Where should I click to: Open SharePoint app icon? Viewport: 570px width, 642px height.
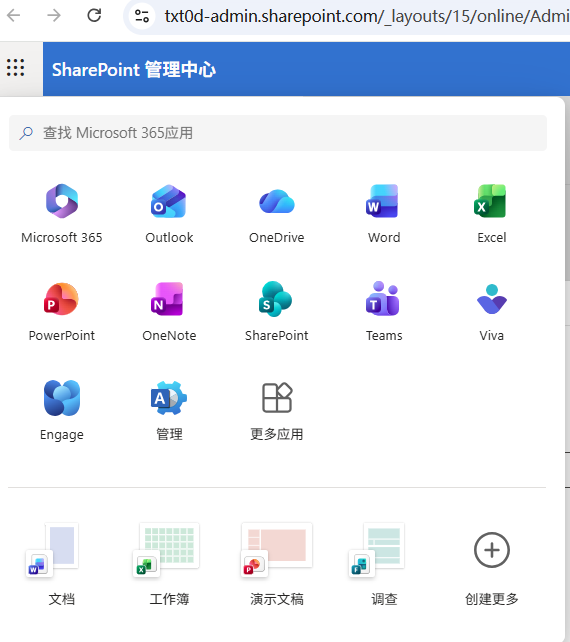click(277, 312)
